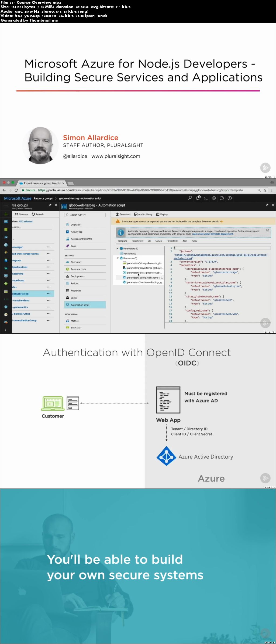This screenshot has height=644, width=276.
Task: Switch to the PowerShell tab
Action: 172,241
